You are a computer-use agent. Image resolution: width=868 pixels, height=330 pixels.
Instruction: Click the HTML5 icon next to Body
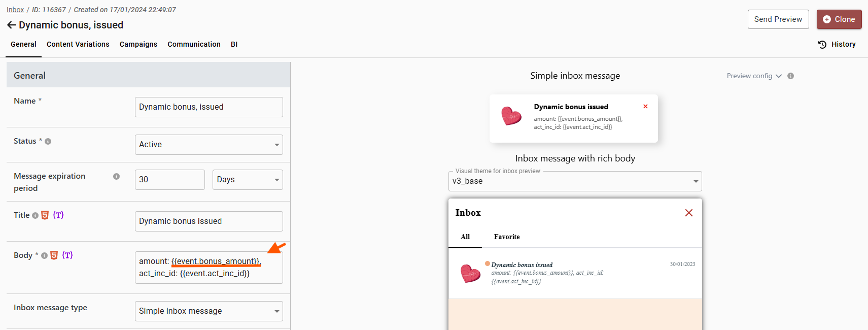[54, 255]
